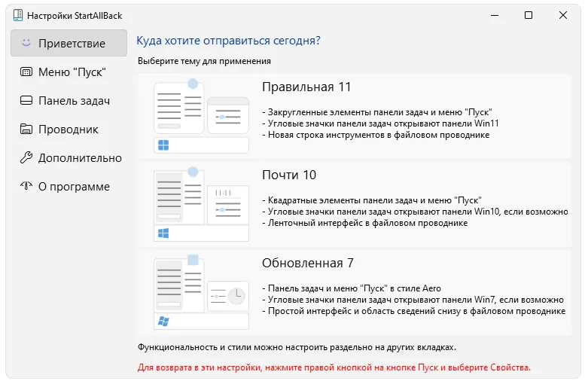Screen dimensions: 588x384
Task: Click the Windows 11 logo in first preview
Action: pos(163,145)
